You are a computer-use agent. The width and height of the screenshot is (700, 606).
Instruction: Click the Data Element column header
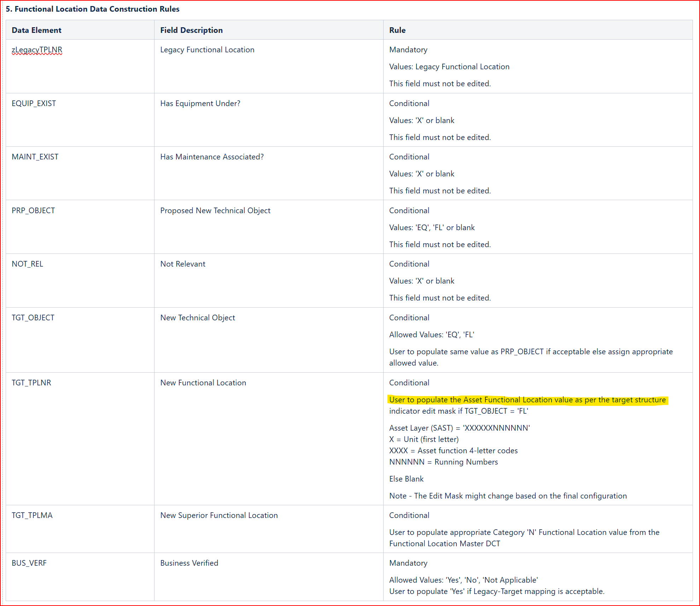click(36, 30)
